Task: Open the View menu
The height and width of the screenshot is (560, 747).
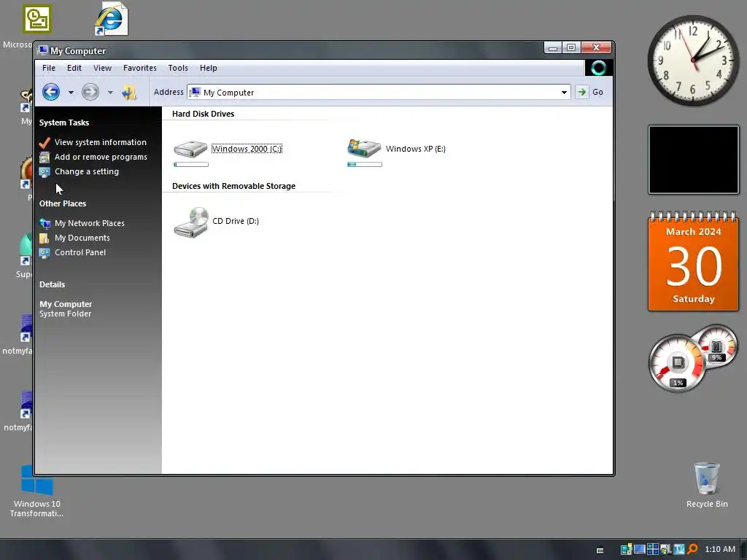Action: (102, 68)
